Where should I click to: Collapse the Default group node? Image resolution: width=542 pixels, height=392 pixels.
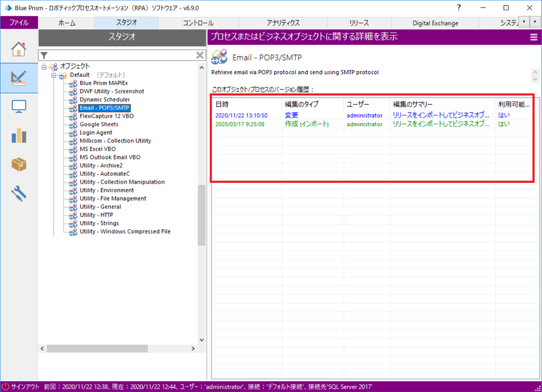pos(54,75)
